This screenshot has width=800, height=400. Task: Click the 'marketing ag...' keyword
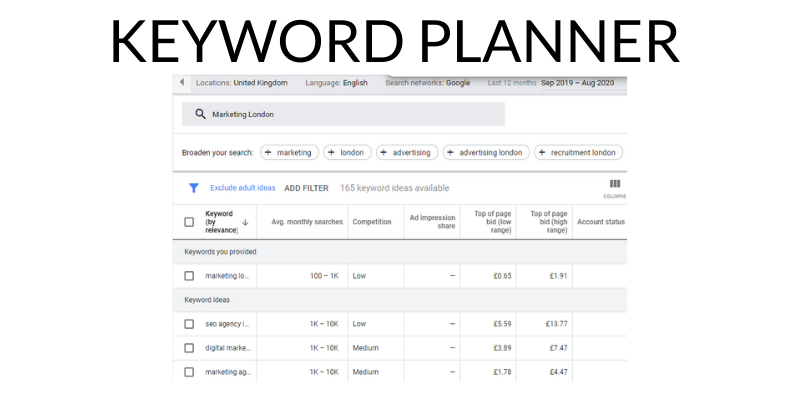coord(228,372)
